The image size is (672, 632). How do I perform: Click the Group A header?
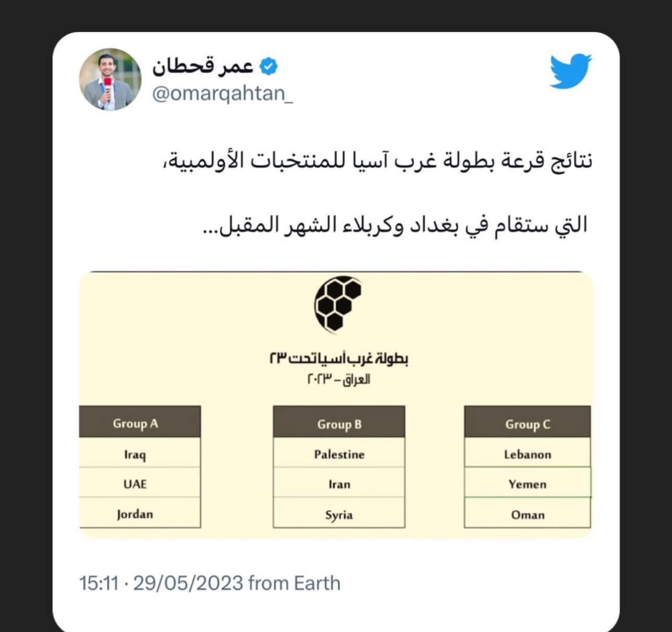[140, 422]
